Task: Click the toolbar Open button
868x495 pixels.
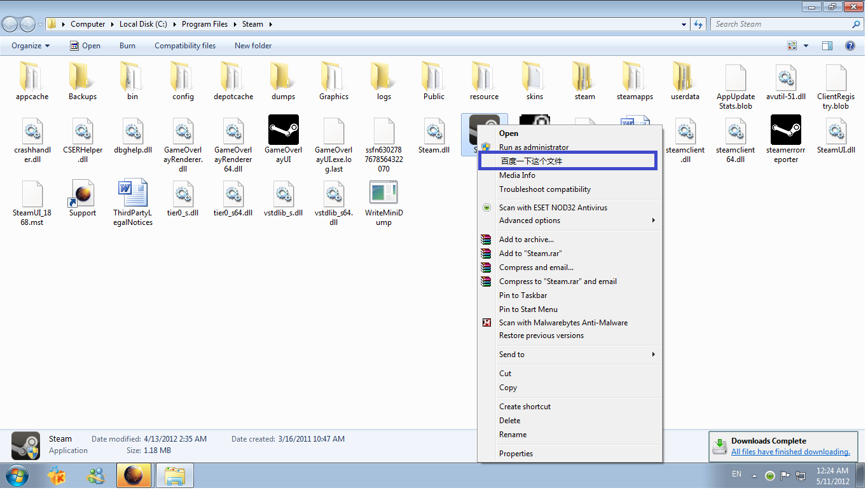Action: 85,46
